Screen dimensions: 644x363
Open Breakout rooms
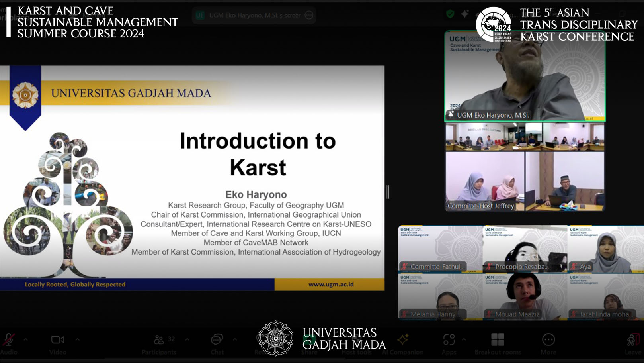498,344
